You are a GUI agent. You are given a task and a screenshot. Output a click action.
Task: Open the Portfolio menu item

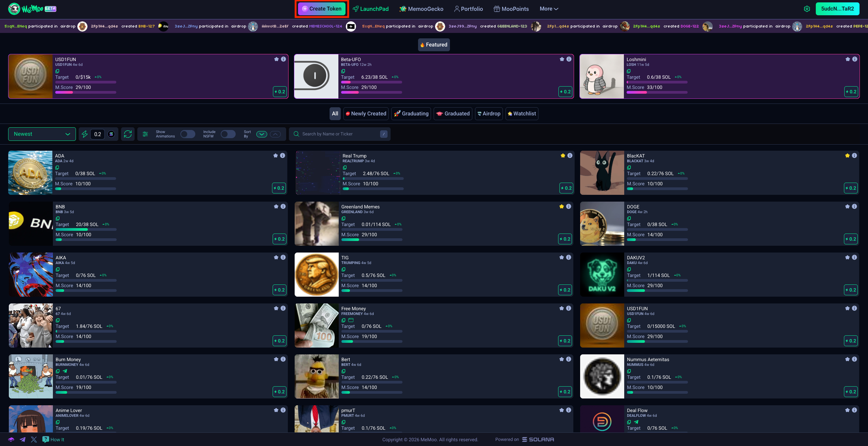point(468,9)
